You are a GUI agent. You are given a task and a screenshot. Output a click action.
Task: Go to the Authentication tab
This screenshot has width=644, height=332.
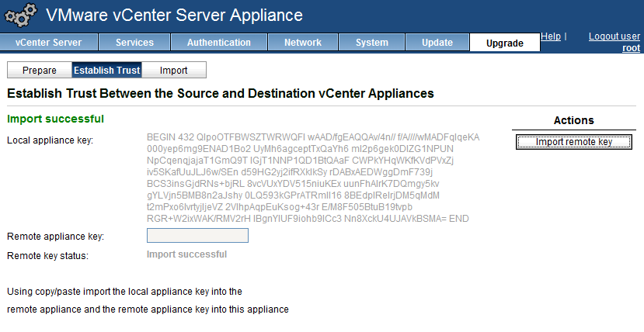[219, 43]
